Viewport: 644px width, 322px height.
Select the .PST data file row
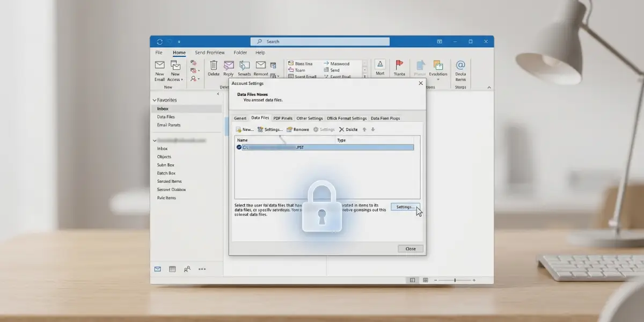325,147
